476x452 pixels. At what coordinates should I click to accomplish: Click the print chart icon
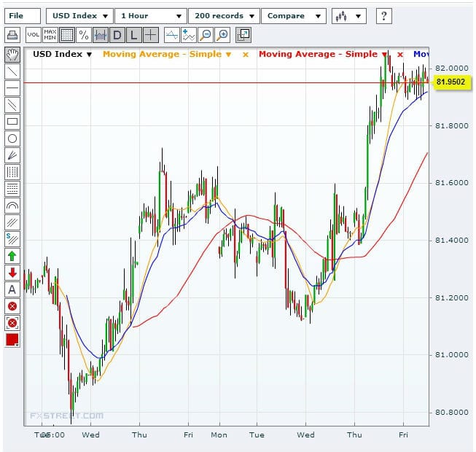[12, 35]
